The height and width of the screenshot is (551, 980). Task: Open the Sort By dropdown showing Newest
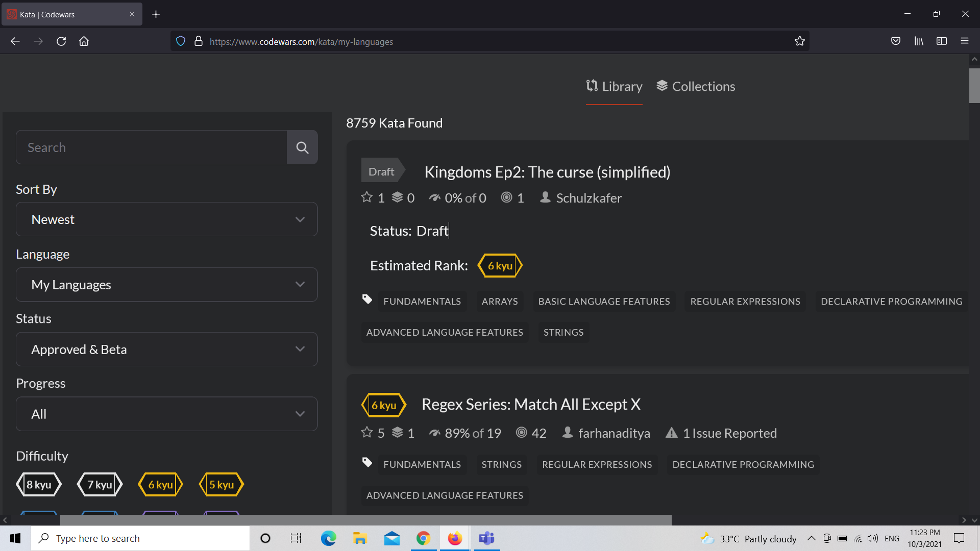166,219
